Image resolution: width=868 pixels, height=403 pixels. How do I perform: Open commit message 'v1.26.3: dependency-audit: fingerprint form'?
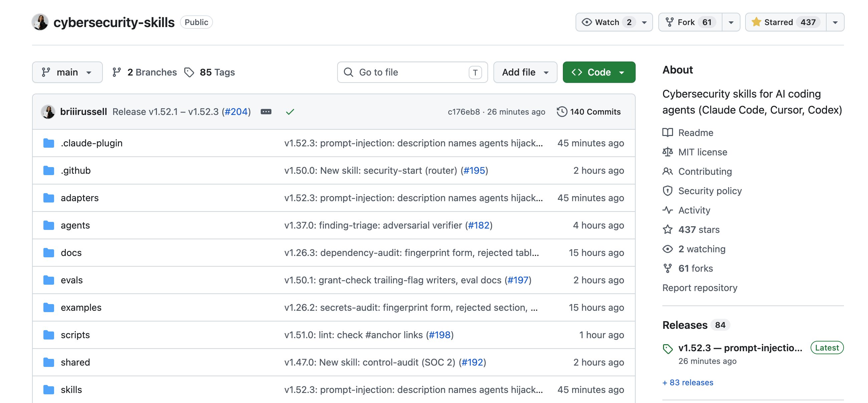tap(411, 253)
